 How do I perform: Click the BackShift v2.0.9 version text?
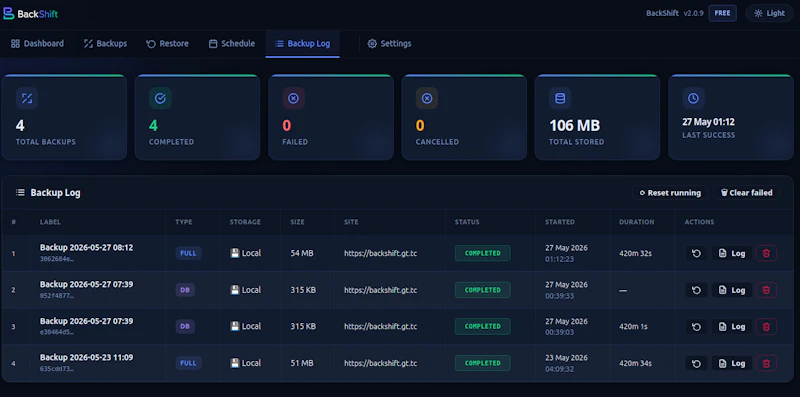point(674,13)
